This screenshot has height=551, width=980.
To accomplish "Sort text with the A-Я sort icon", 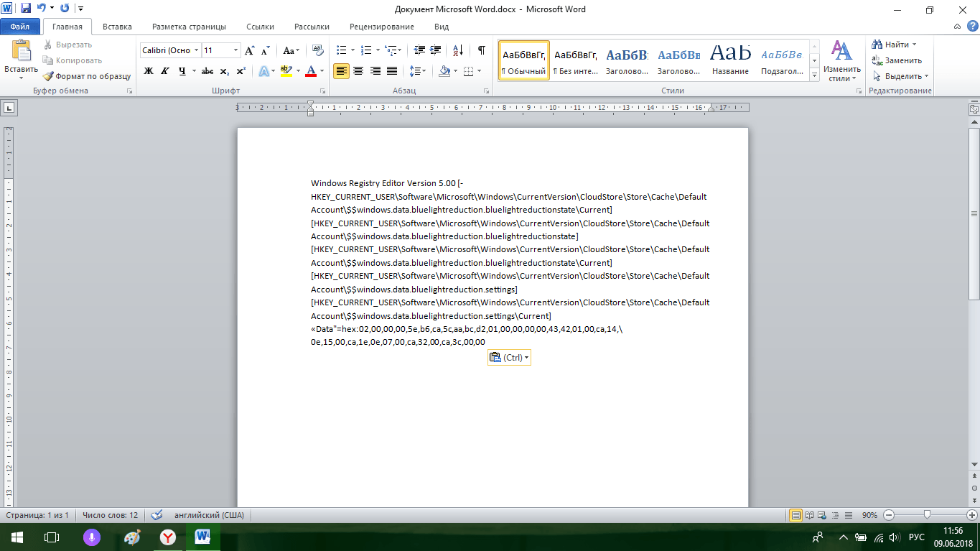I will click(458, 50).
